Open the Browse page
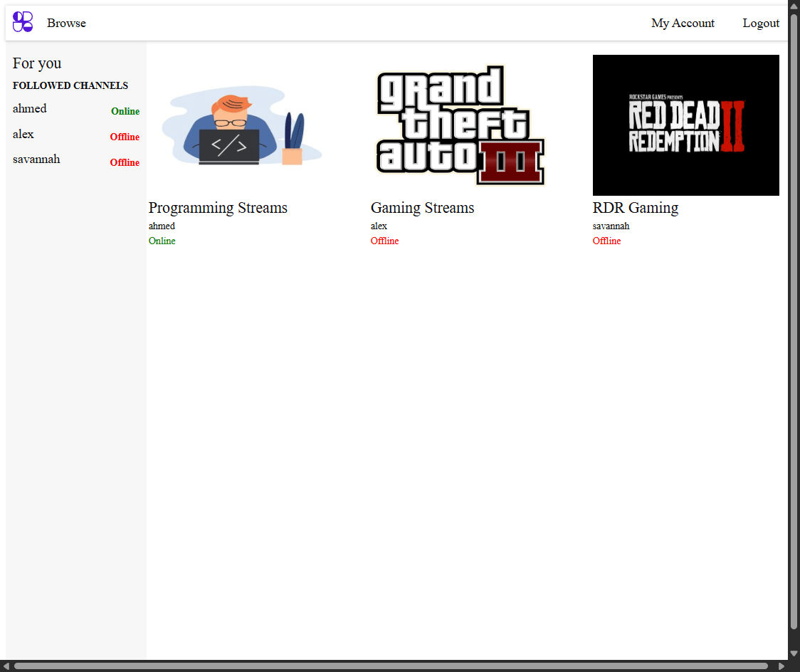800x672 pixels. point(66,23)
